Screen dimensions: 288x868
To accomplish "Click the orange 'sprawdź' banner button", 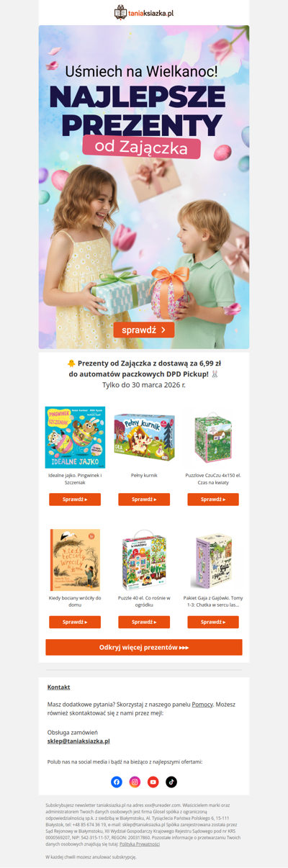I will click(x=144, y=330).
